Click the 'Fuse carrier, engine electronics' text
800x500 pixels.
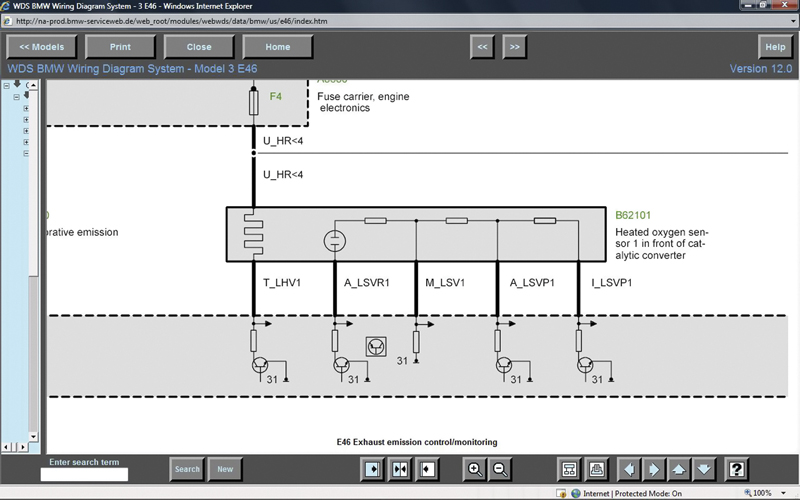coord(363,102)
